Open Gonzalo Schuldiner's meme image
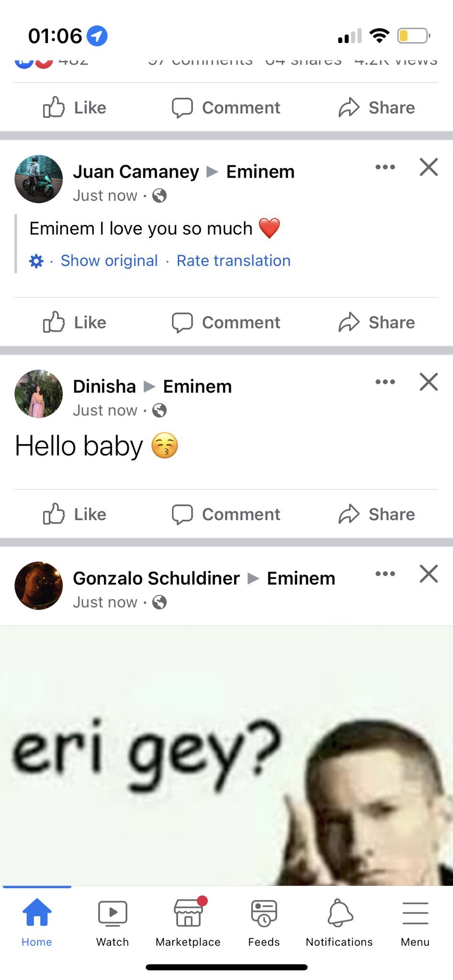453x980 pixels. [x=226, y=755]
